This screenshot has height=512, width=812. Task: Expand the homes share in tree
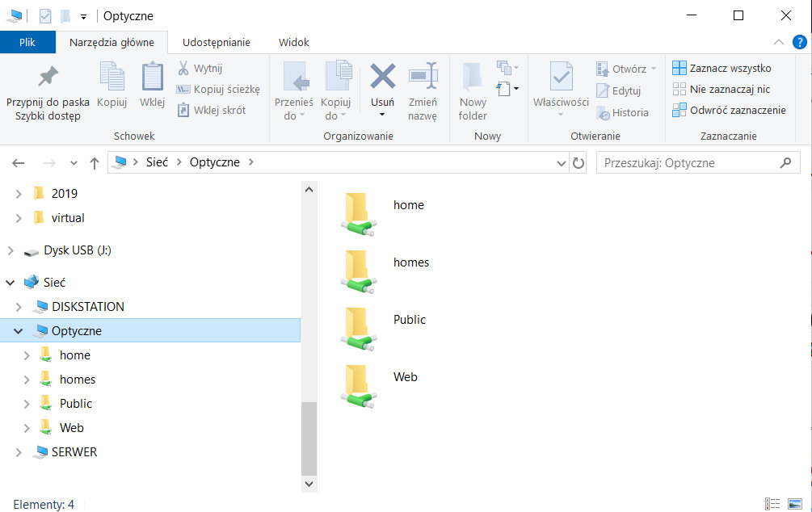coord(27,380)
